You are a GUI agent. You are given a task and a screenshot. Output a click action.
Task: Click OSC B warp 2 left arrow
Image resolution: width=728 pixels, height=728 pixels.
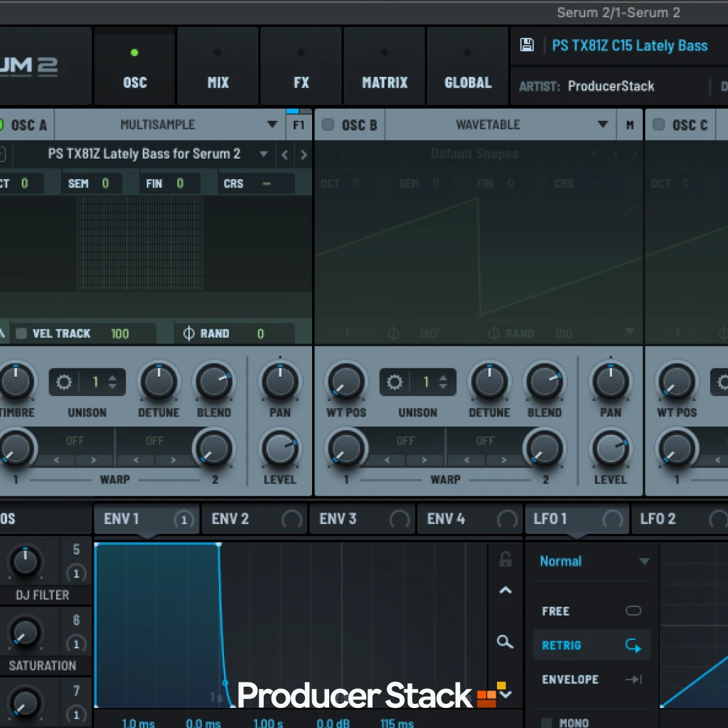[x=466, y=460]
